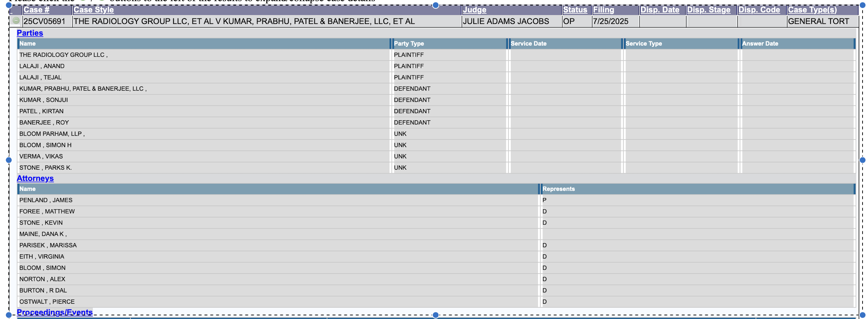Viewport: 868px width, 319px height.
Task: Click the right-middle selection handle
Action: (x=862, y=160)
